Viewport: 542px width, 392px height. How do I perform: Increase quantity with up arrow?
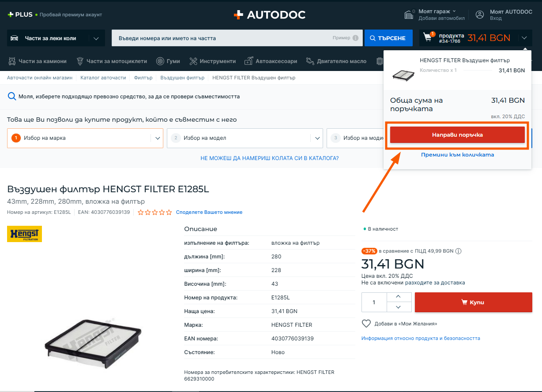pos(398,297)
